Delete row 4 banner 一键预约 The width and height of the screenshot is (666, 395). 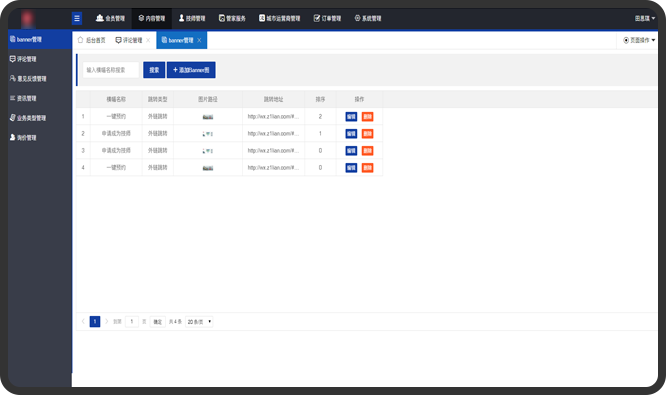[x=367, y=168]
